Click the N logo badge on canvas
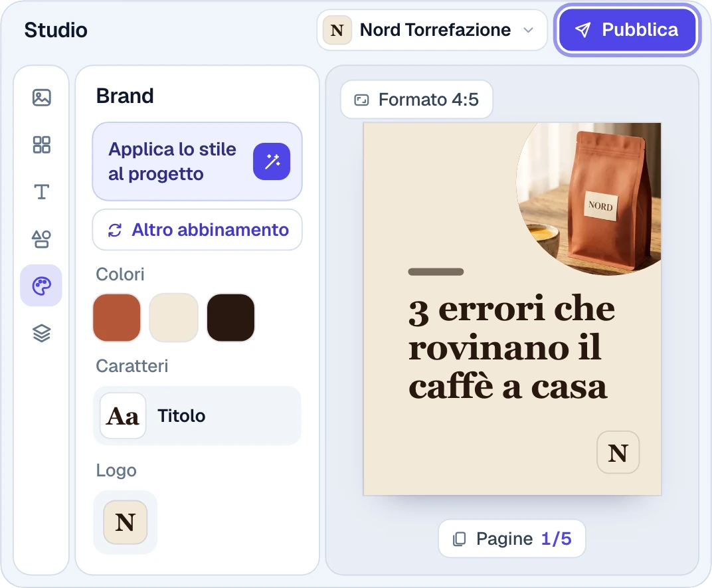This screenshot has height=588, width=712. pos(618,452)
